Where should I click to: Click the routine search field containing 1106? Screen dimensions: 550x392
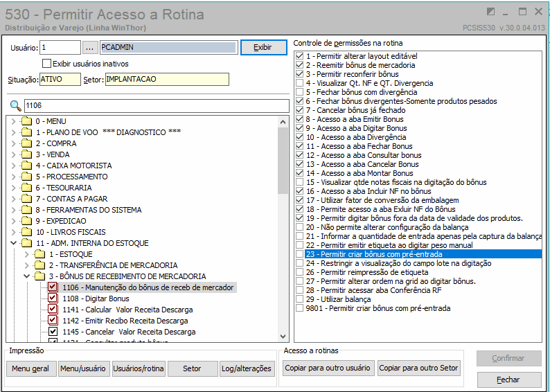click(157, 105)
